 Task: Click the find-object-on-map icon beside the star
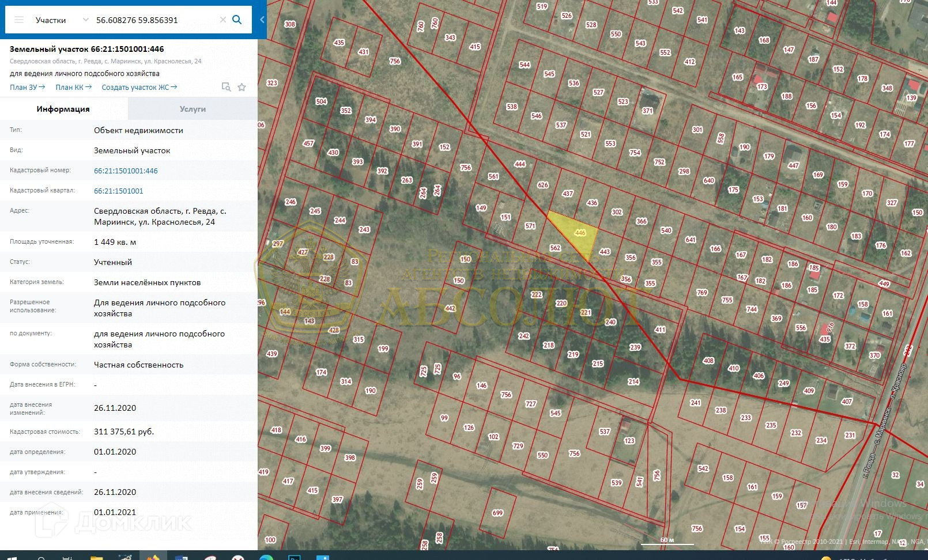(x=227, y=87)
